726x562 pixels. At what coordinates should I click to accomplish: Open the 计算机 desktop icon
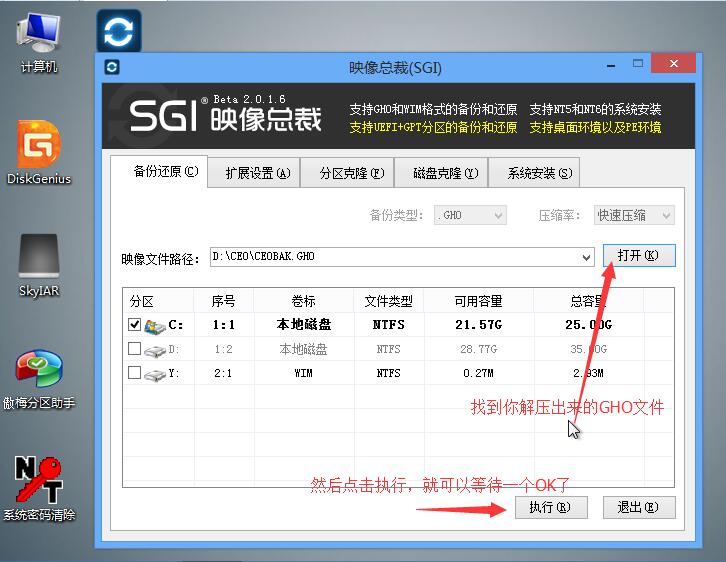(x=39, y=43)
